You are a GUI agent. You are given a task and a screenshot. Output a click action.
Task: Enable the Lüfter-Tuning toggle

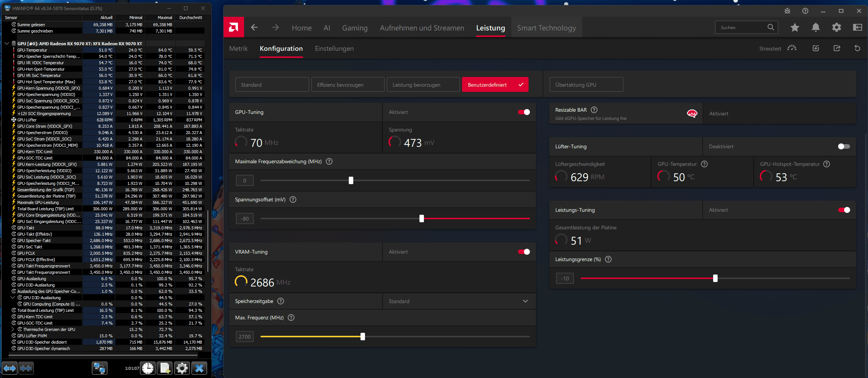click(x=844, y=146)
